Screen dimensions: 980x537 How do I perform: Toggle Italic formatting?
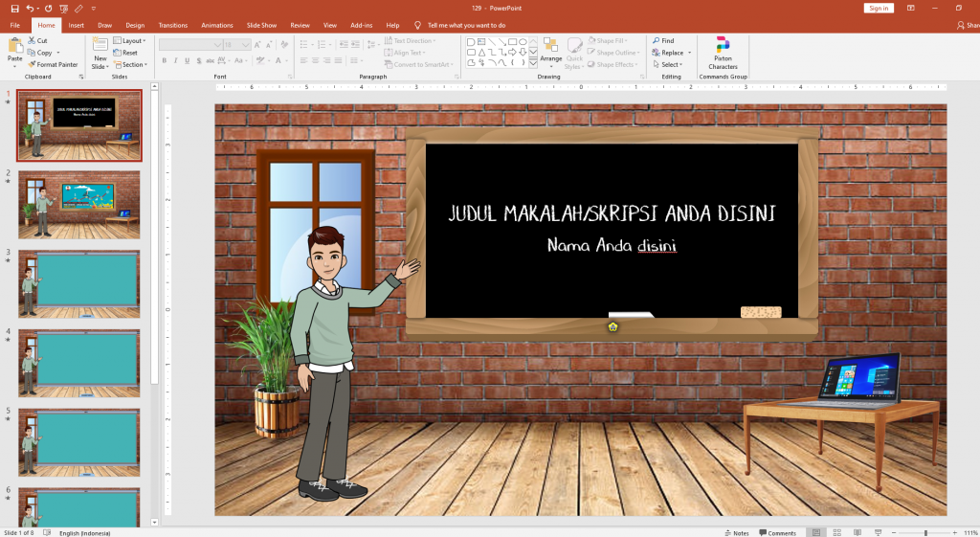pos(176,60)
